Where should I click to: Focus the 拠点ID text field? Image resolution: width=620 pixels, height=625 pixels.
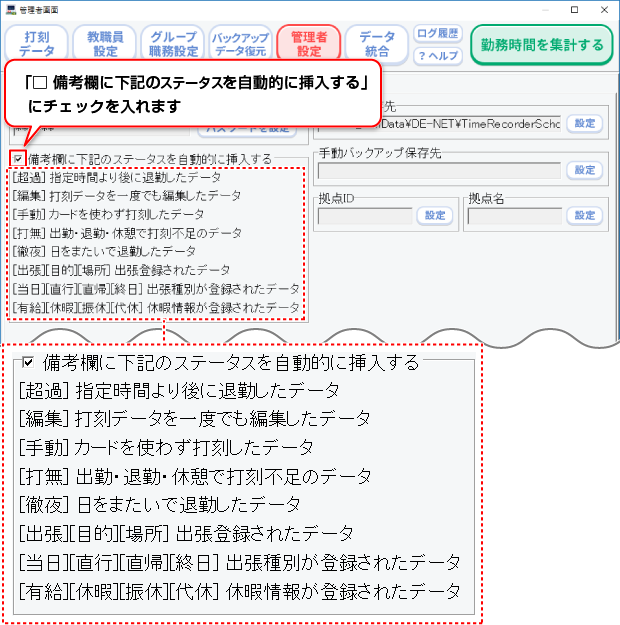[x=365, y=215]
